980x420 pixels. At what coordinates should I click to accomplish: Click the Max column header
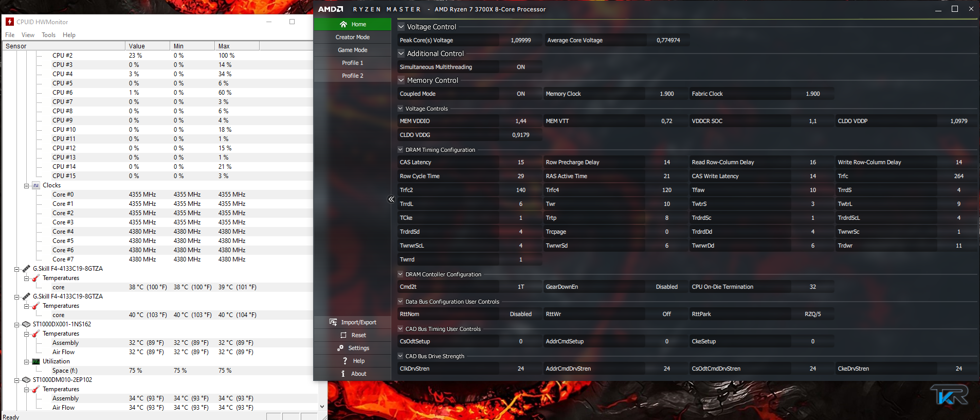(x=237, y=46)
